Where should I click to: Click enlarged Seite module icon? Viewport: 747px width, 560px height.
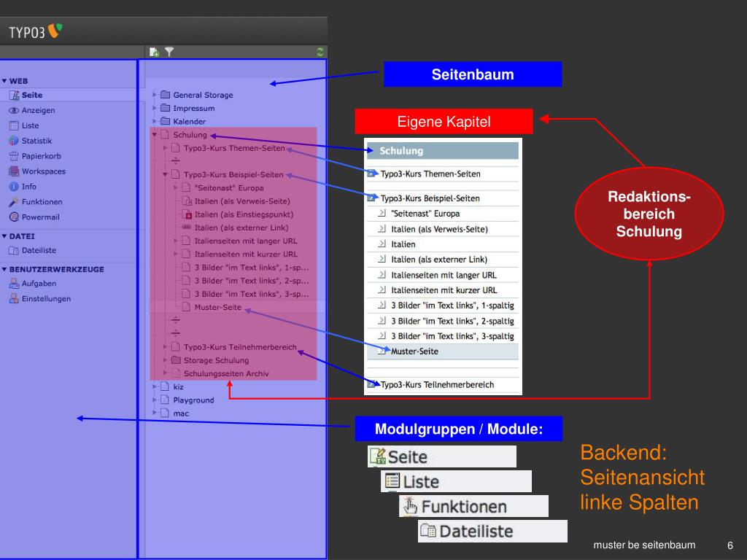[x=378, y=456]
